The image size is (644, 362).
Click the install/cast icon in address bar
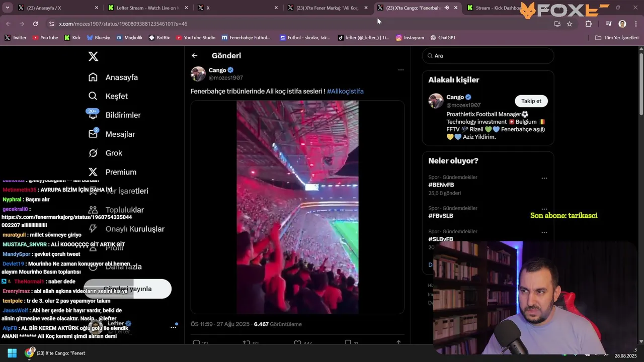coord(557,24)
